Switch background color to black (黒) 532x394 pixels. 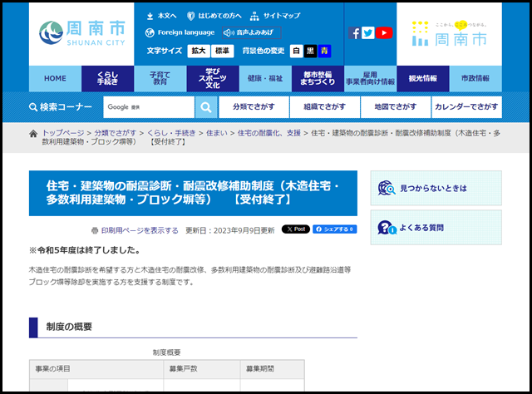tap(310, 51)
